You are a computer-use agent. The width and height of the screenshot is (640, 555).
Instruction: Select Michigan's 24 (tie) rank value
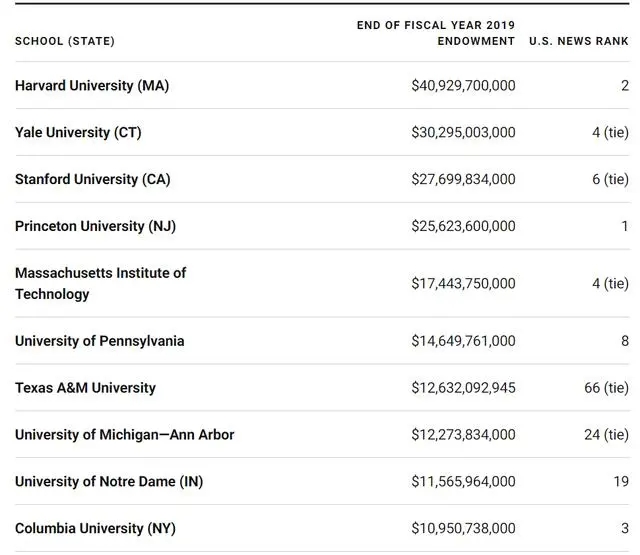tap(606, 435)
